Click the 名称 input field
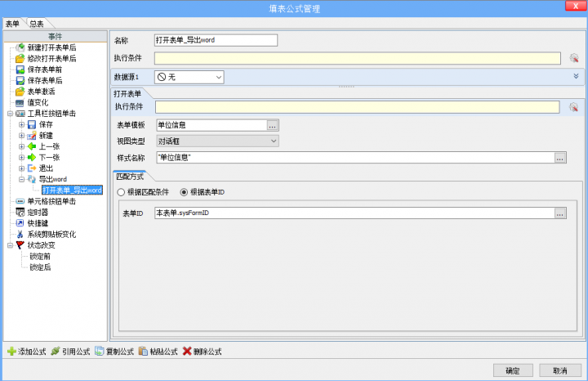 pyautogui.click(x=216, y=40)
